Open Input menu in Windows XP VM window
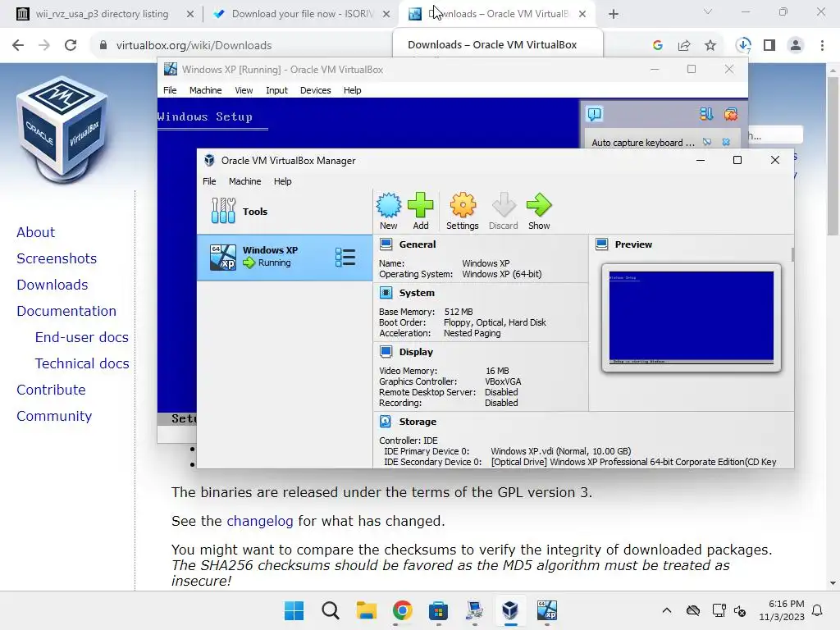The height and width of the screenshot is (630, 840). [x=276, y=90]
